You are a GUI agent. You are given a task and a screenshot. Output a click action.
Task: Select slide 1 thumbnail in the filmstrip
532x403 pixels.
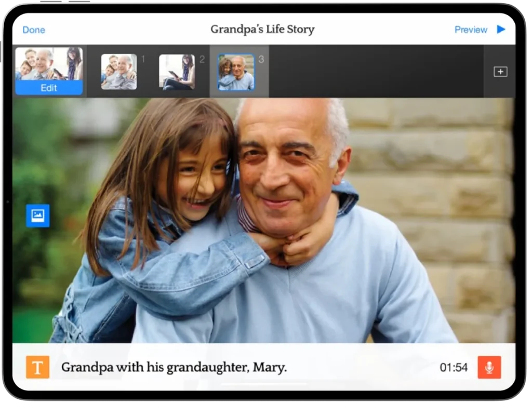(x=119, y=72)
